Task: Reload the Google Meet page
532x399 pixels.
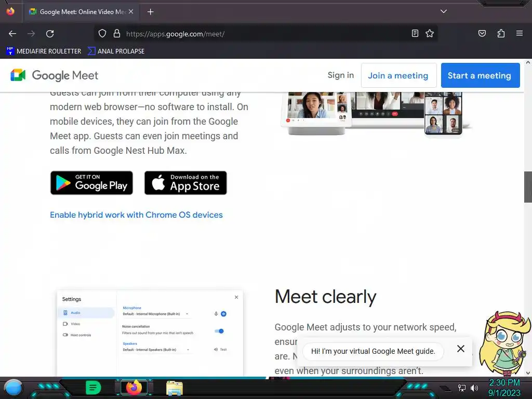Action: tap(50, 34)
